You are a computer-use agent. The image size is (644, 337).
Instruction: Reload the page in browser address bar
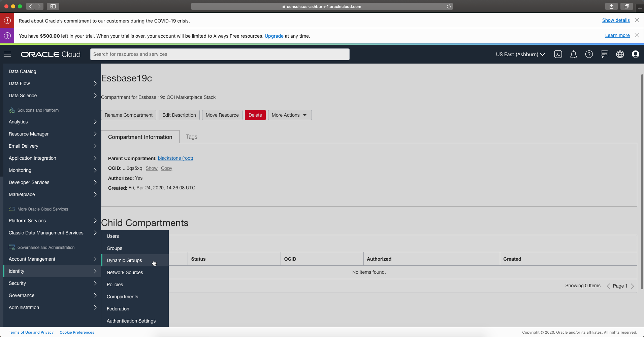tap(449, 6)
